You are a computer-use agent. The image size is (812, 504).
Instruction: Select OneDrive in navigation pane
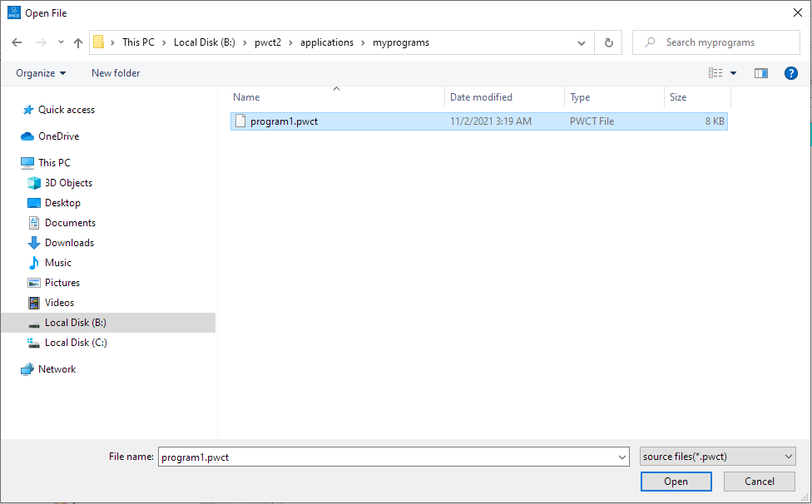pyautogui.click(x=58, y=136)
